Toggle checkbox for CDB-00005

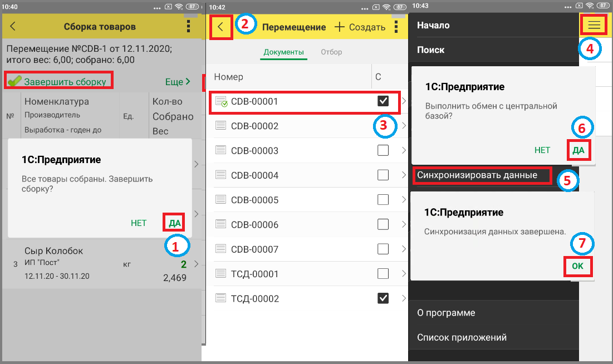pyautogui.click(x=383, y=199)
